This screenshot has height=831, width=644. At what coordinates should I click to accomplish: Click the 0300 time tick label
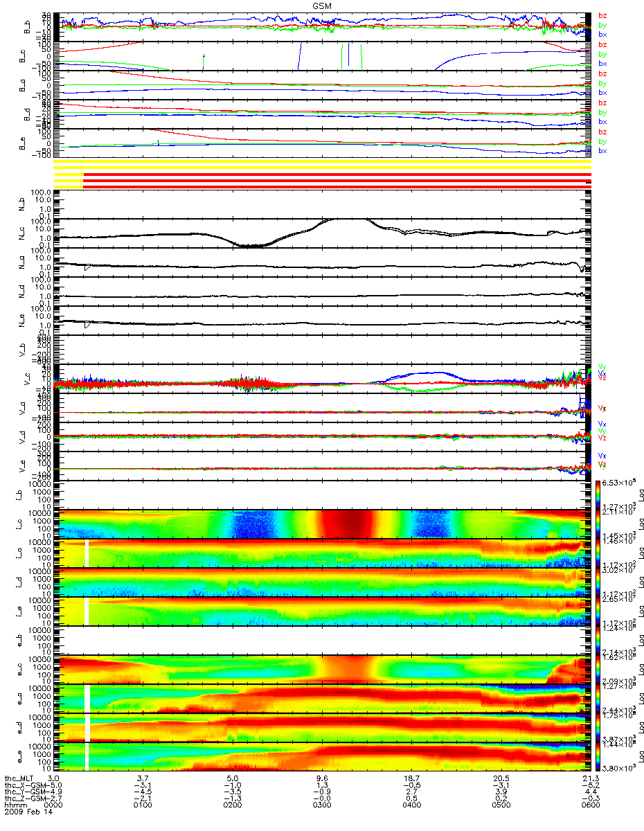(x=322, y=805)
